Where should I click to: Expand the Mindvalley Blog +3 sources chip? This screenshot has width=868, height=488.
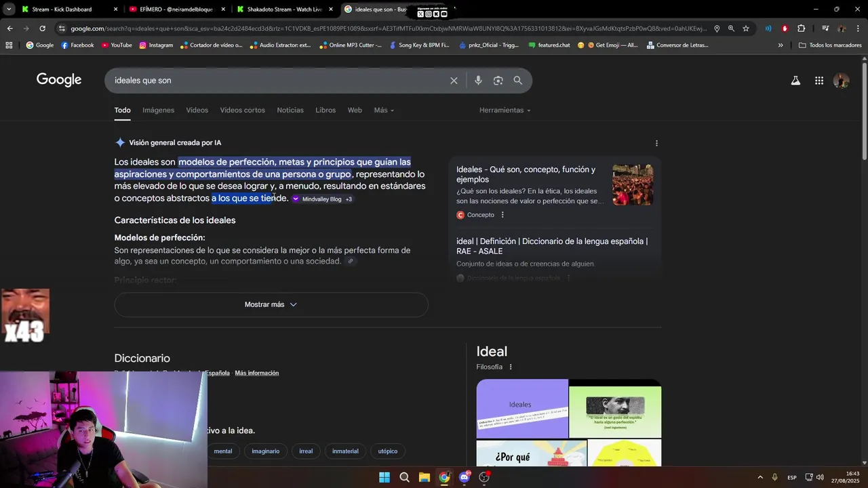322,199
